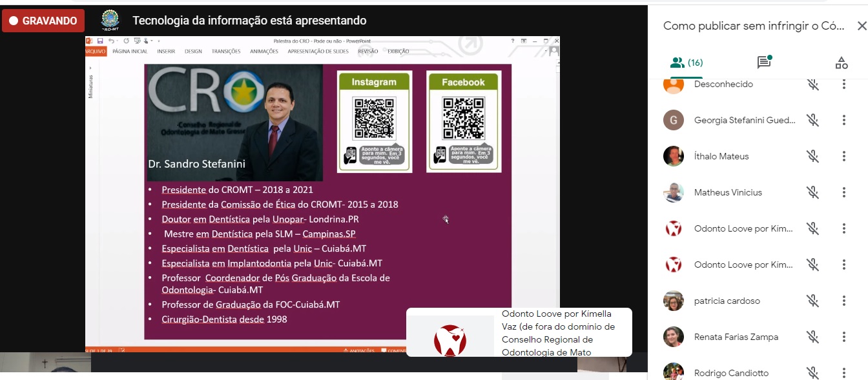Open the activities shapes tab
Viewport: 868px width, 380px height.
tap(842, 63)
